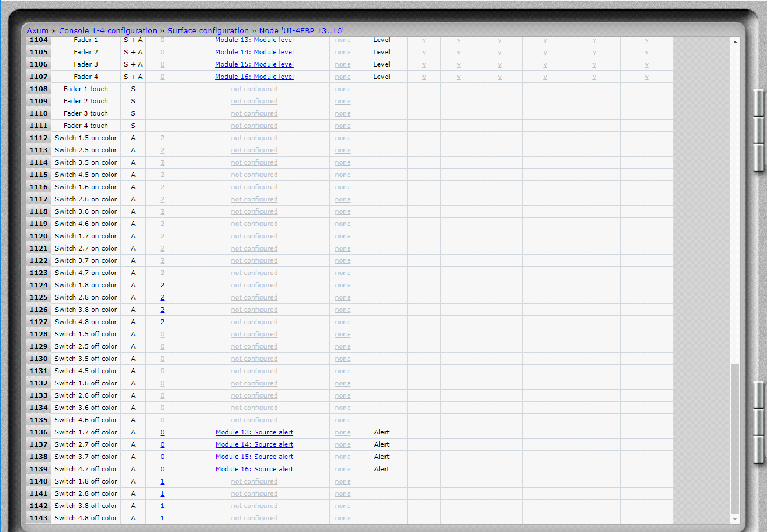
Task: Navigate to Surface configuration breadcrumb
Action: pos(208,30)
